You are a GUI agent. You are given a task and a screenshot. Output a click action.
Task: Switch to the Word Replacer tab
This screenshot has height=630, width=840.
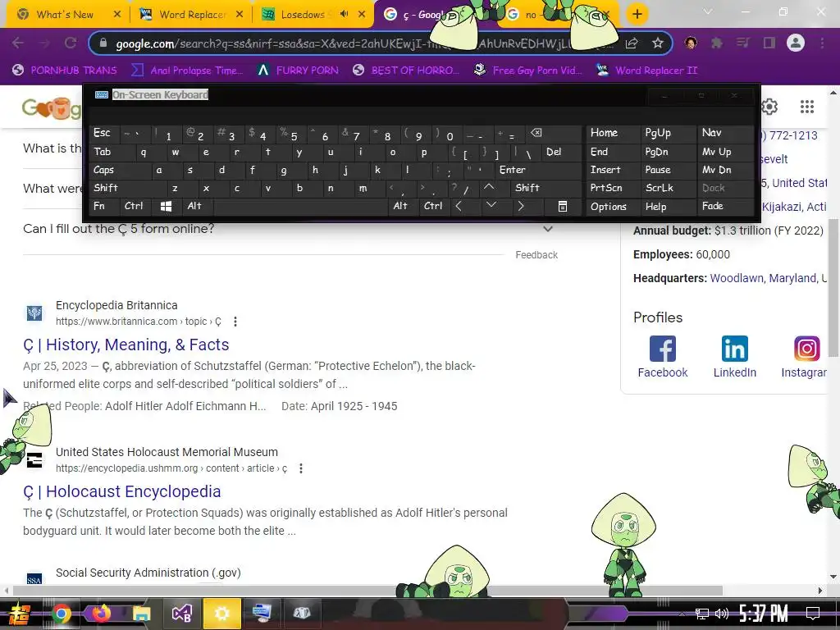click(x=191, y=15)
